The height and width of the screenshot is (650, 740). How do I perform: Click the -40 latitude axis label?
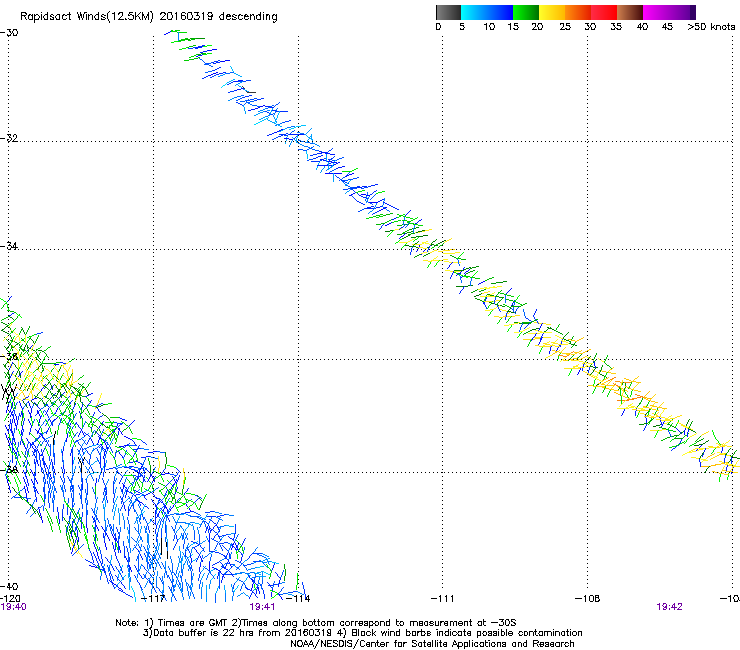pos(9,586)
